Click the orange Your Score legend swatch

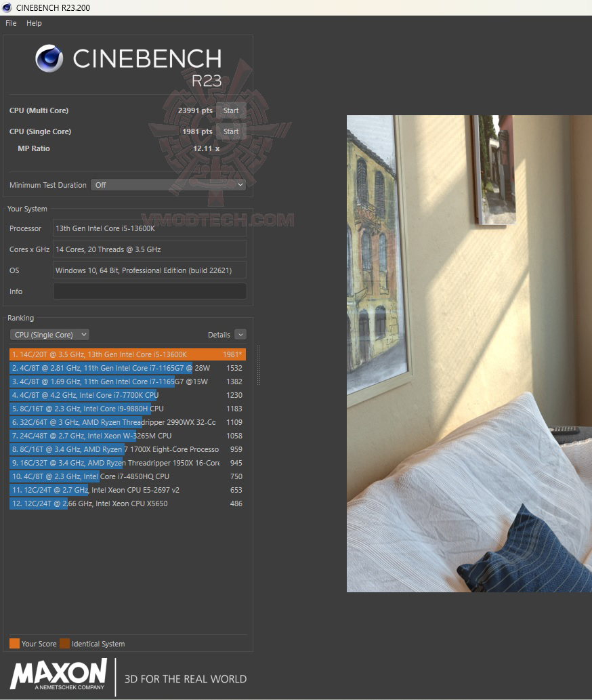15,644
